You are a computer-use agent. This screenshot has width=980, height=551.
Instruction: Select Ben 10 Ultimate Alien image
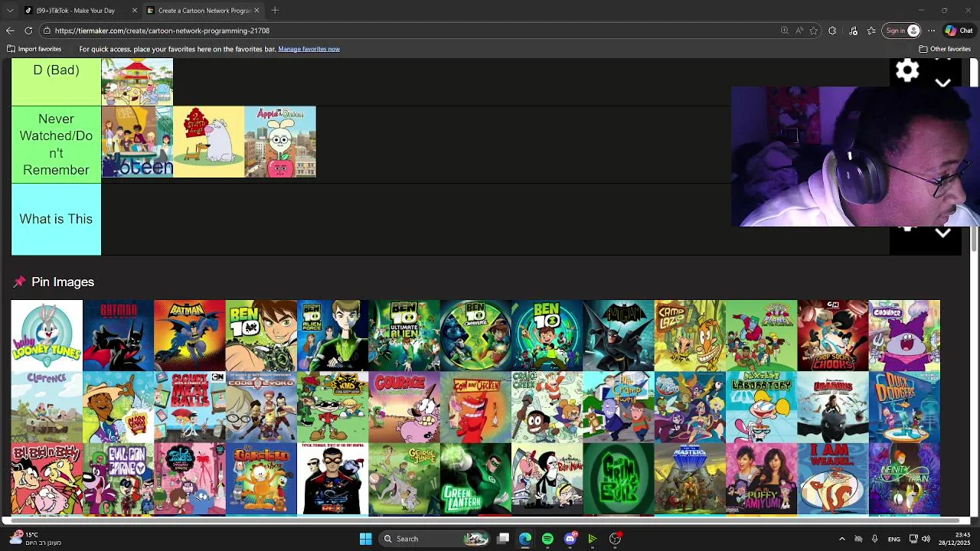(x=404, y=335)
